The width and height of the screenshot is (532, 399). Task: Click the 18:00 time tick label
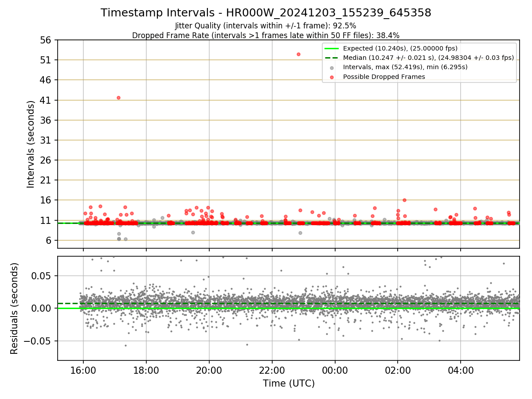pyautogui.click(x=146, y=370)
